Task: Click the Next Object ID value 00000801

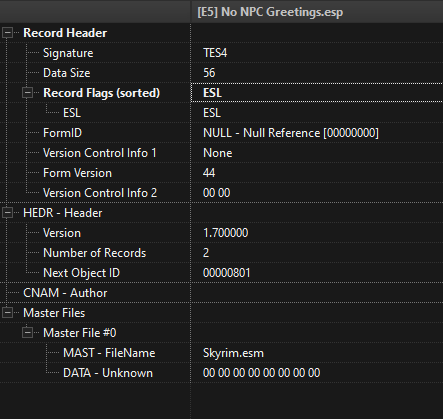Action: (227, 273)
